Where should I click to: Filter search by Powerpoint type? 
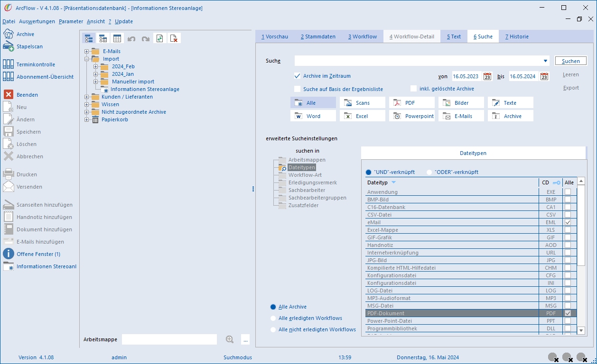coord(412,116)
